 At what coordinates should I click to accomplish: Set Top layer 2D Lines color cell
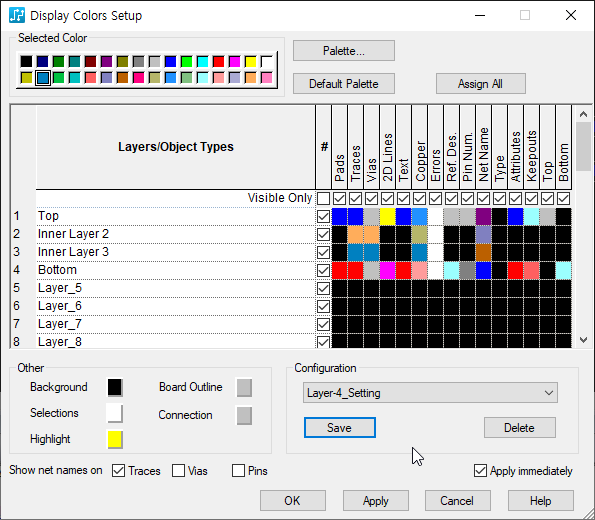[387, 216]
